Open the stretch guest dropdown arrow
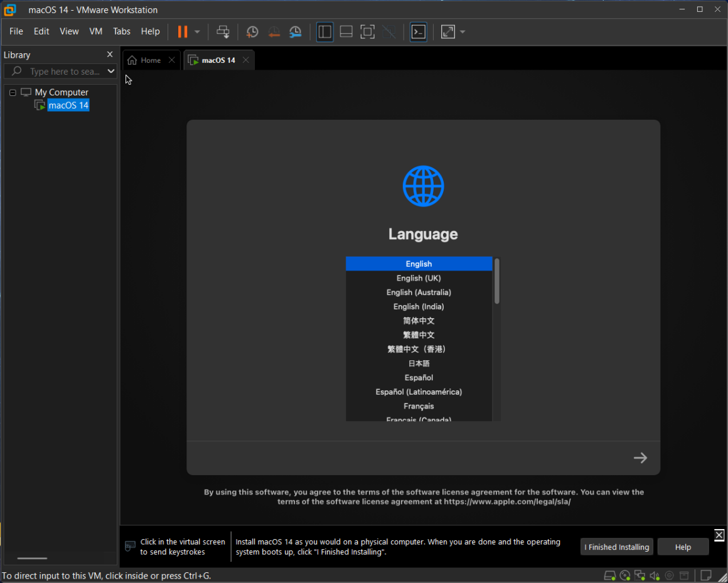728x583 pixels. (x=463, y=32)
